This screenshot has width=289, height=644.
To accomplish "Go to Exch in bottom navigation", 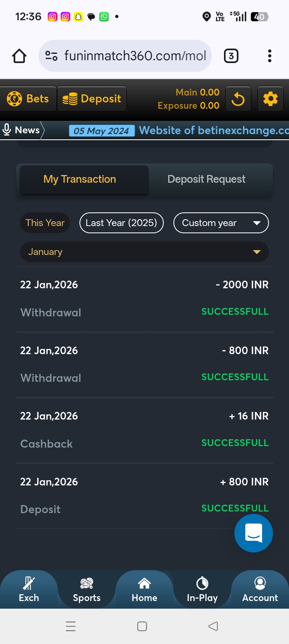I will (x=29, y=589).
